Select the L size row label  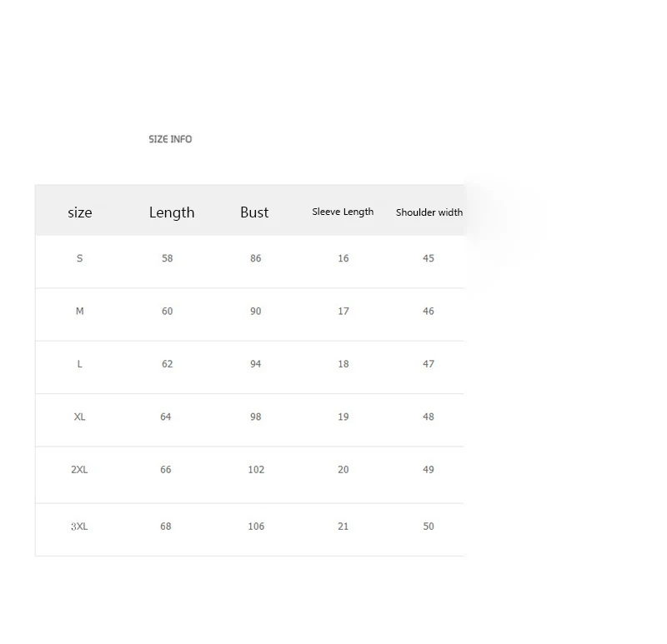(79, 364)
